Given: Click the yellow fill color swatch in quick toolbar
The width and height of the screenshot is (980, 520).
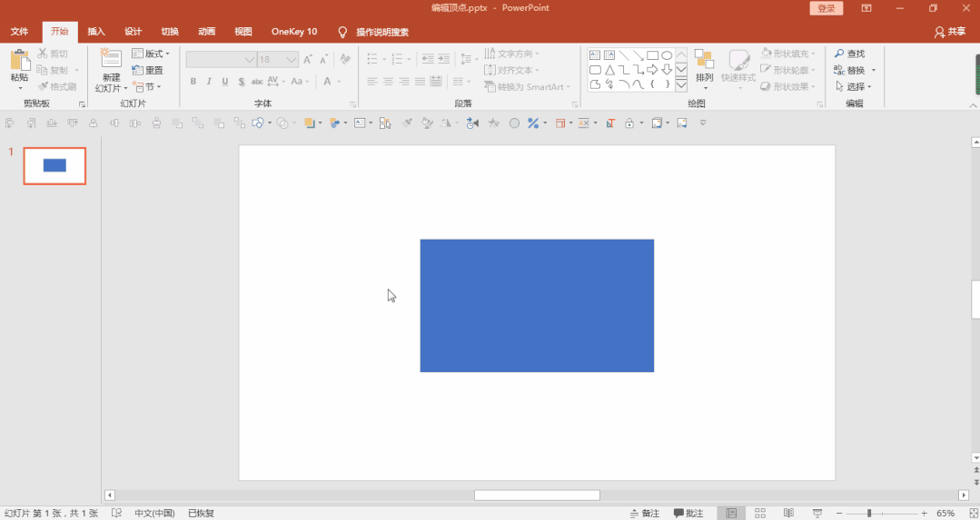Looking at the screenshot, I should pos(310,123).
